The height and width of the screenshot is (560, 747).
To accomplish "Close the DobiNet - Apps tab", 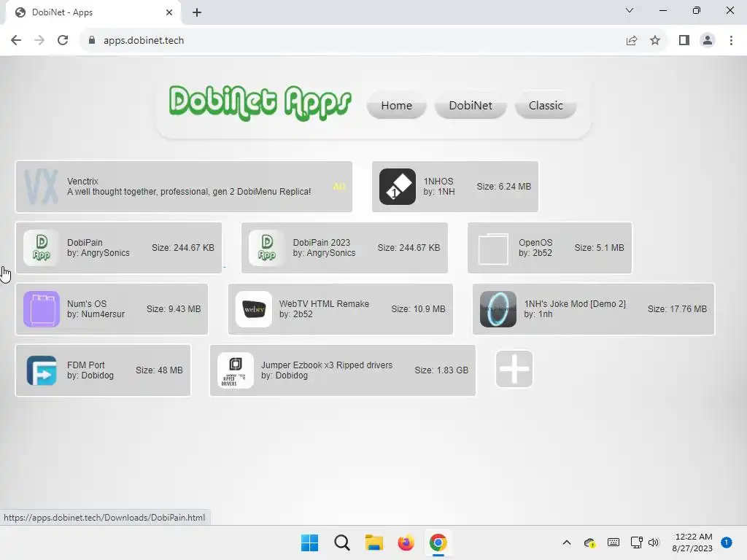I will (x=169, y=12).
